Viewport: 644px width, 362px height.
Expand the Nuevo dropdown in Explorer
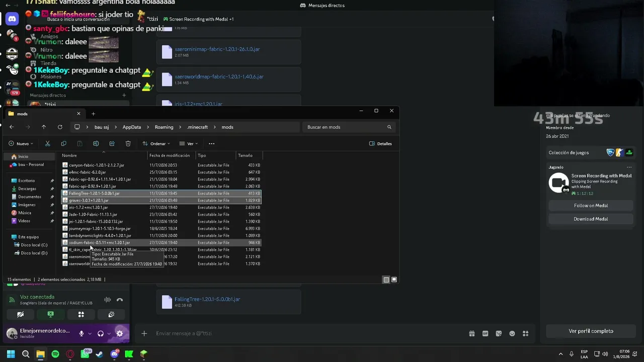[21, 143]
